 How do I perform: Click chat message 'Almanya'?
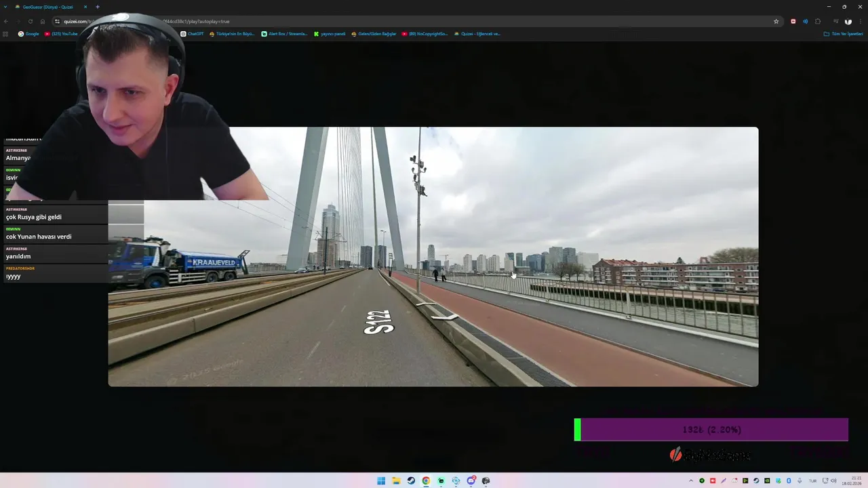(18, 158)
